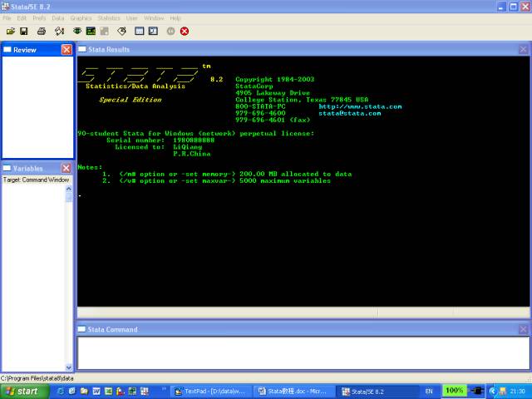This screenshot has width=532, height=399.
Task: Launch Internet Explorer from quick launch
Action: (60, 392)
